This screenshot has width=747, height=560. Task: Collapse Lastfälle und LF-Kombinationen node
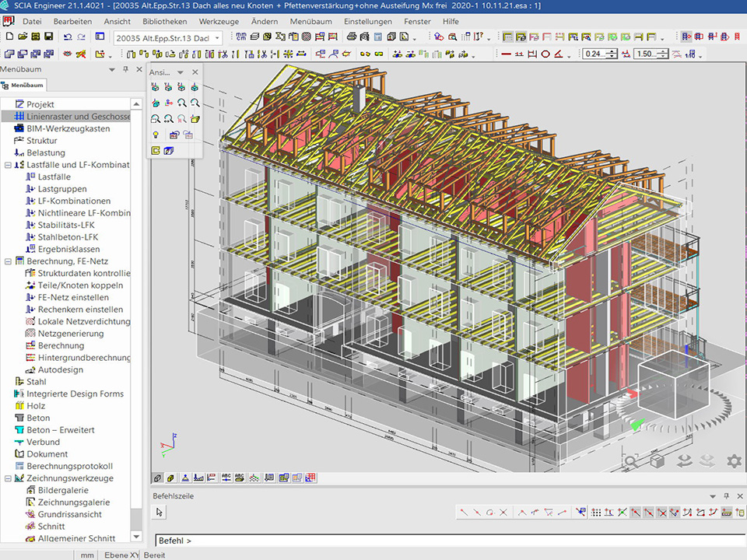point(8,165)
